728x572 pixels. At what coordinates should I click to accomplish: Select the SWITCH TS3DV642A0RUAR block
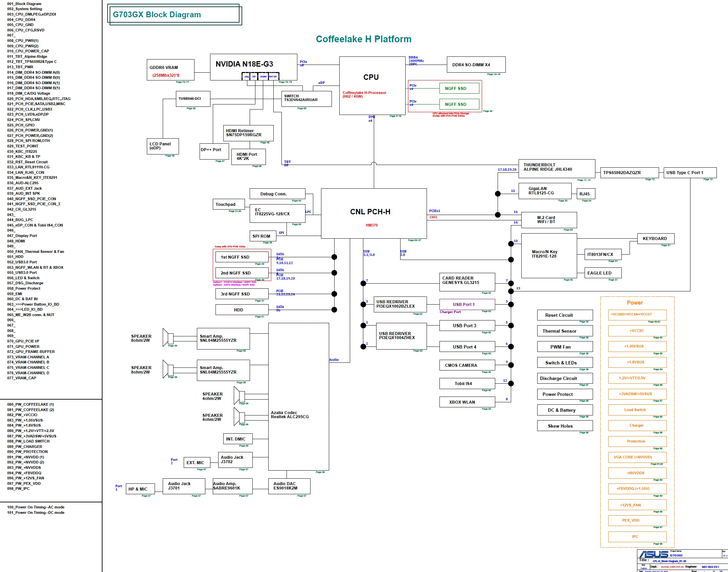(306, 99)
